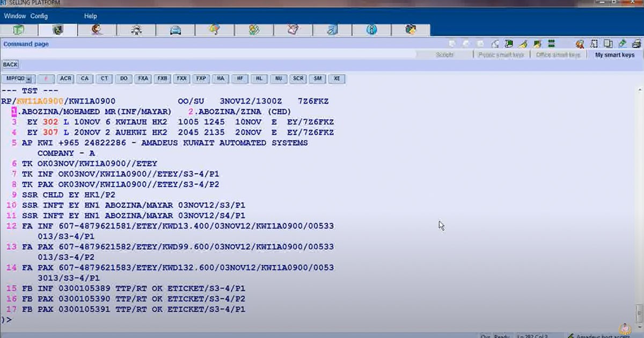The image size is (644, 338).
Task: Click passenger 2 ABOZINA/ZINA (CHD)
Action: [240, 112]
